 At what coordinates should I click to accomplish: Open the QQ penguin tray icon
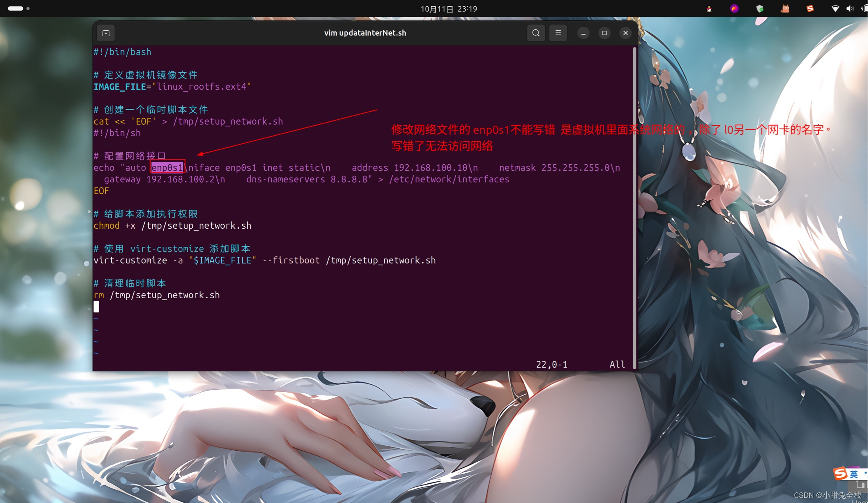click(709, 9)
